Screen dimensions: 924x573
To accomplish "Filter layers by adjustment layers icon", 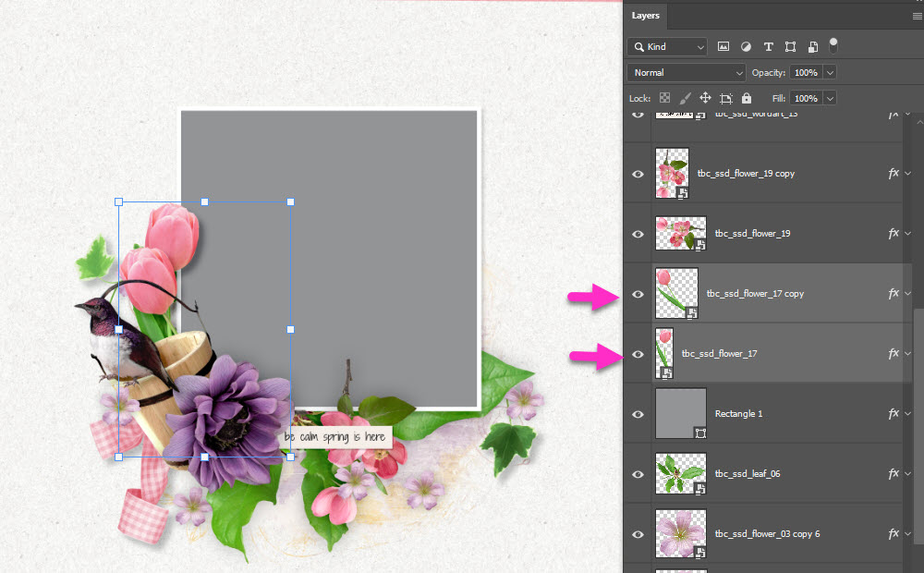I will 746,46.
